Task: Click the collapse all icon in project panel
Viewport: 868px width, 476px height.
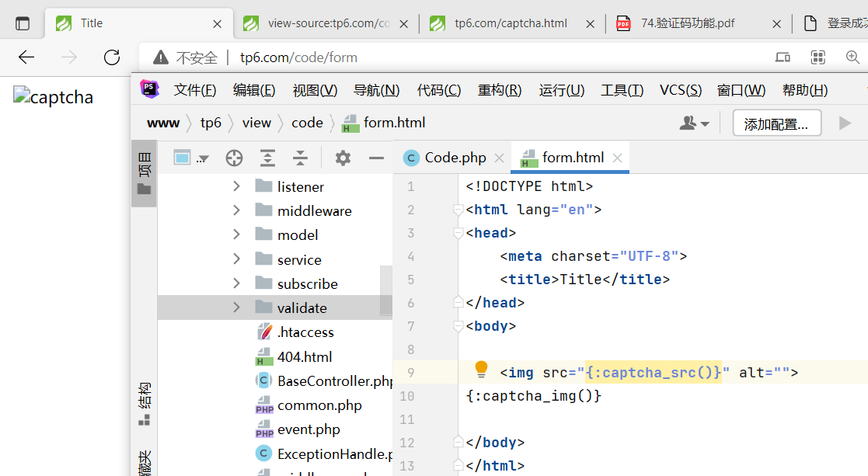Action: 301,158
